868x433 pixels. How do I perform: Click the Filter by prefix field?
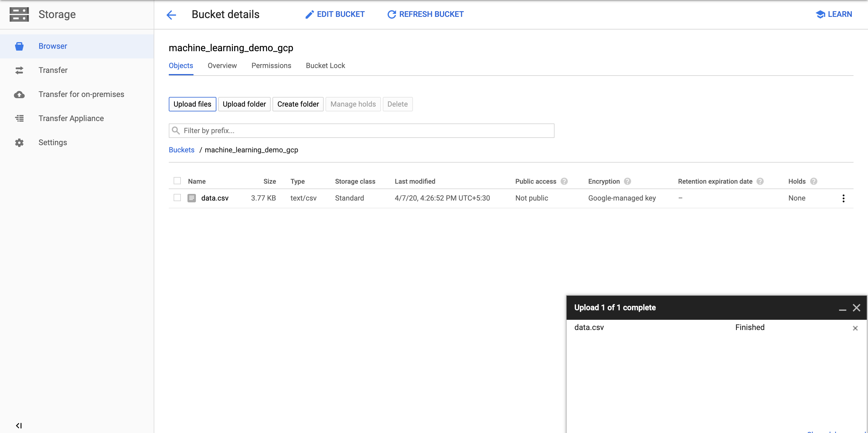(x=362, y=131)
